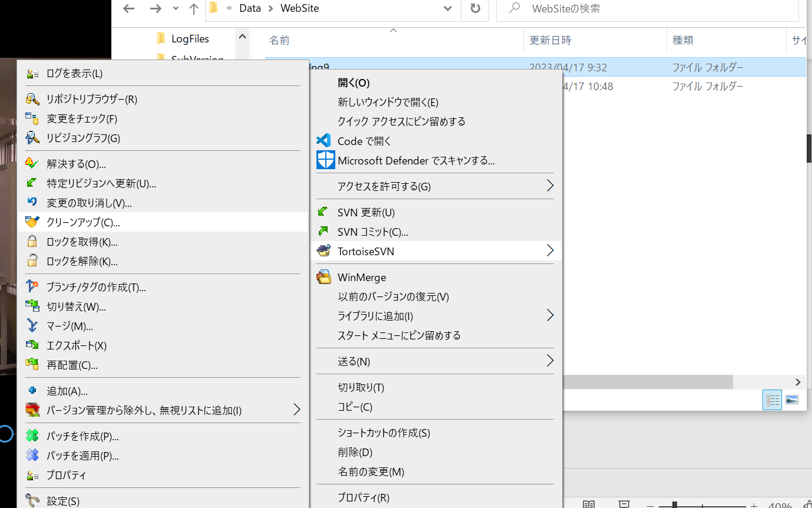
Task: Choose 開く(O) from the context menu
Action: click(x=354, y=83)
